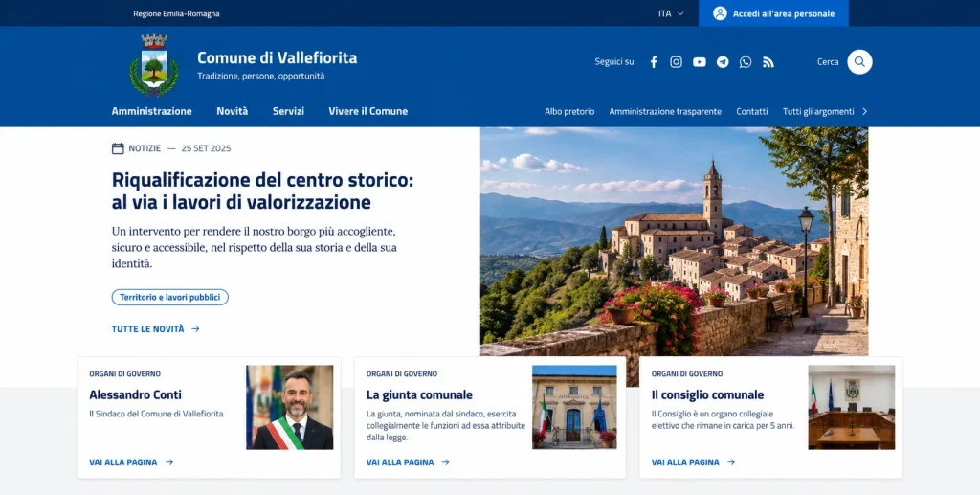980x495 pixels.
Task: Open the ITA language dropdown
Action: pos(671,13)
